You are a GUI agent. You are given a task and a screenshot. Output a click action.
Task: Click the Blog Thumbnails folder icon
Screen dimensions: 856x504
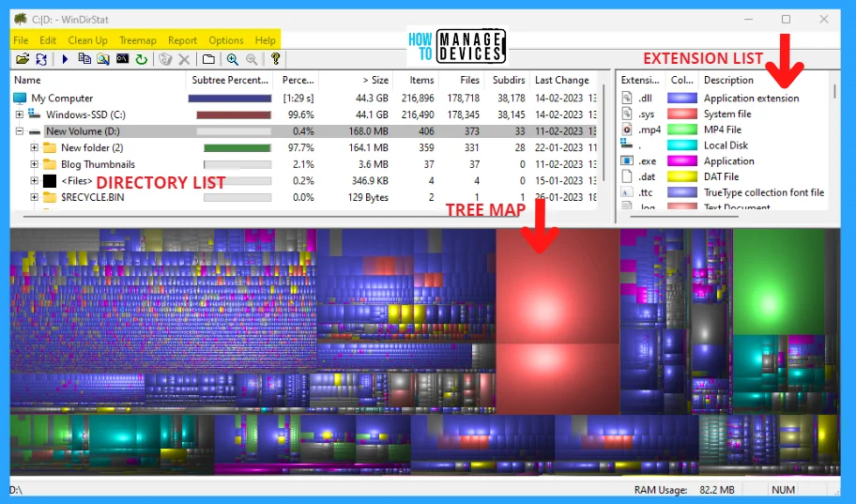pos(50,164)
